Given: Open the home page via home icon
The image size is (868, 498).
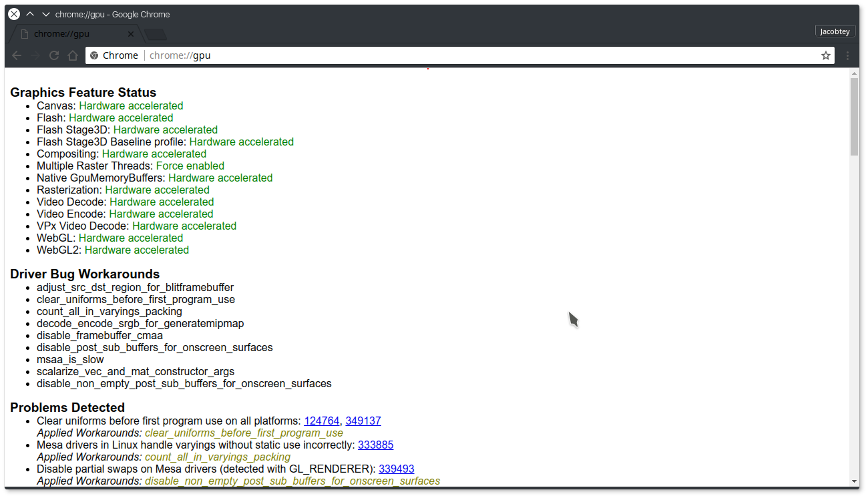Looking at the screenshot, I should [x=73, y=55].
